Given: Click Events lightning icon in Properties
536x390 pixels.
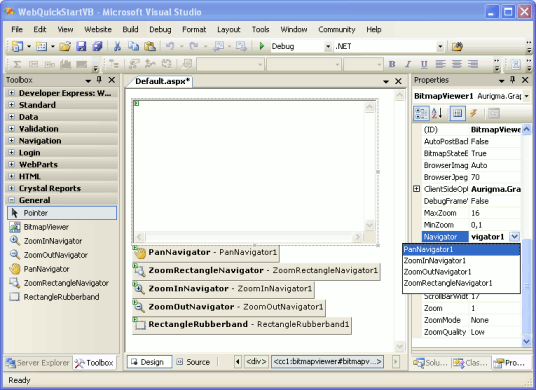Looking at the screenshot, I should pos(473,113).
